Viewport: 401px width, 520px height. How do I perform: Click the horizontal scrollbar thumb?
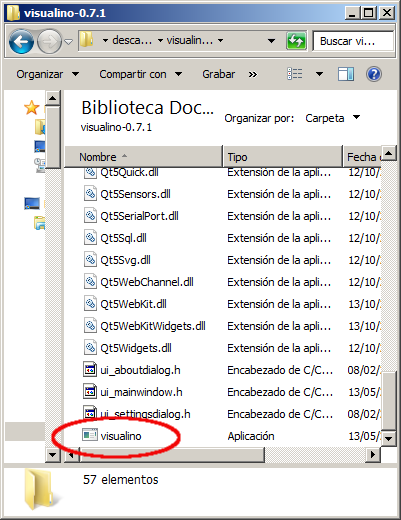pyautogui.click(x=172, y=455)
